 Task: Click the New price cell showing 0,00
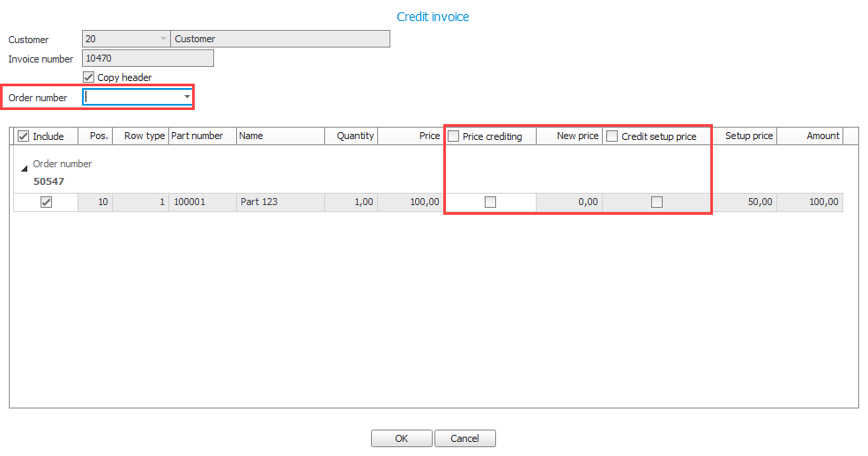point(568,202)
